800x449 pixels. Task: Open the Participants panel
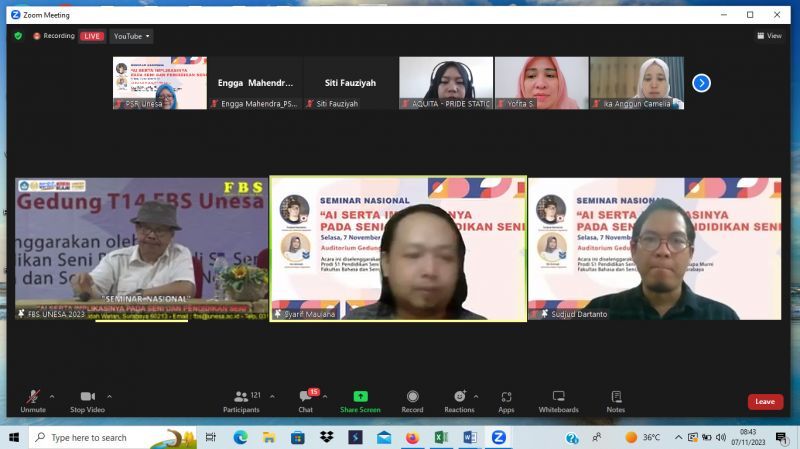(240, 400)
